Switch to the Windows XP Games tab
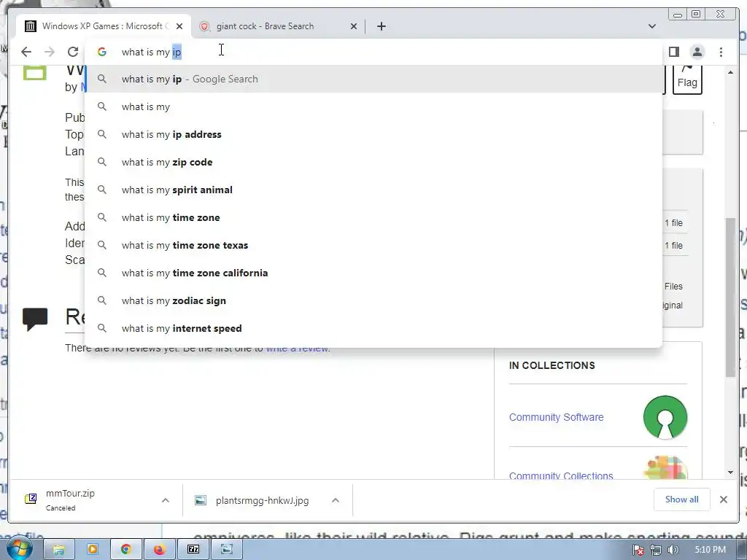Image resolution: width=747 pixels, height=560 pixels. (104, 26)
